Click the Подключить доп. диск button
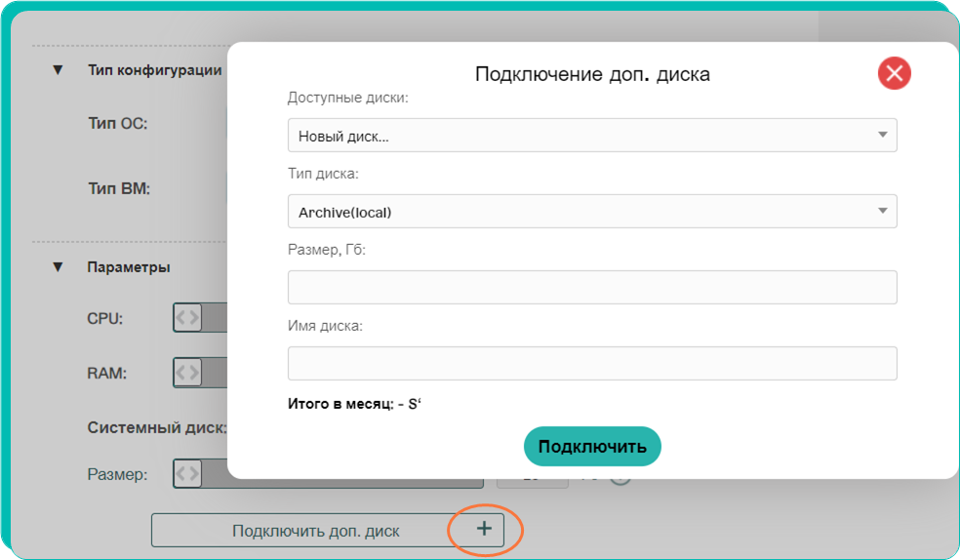 click(x=328, y=530)
